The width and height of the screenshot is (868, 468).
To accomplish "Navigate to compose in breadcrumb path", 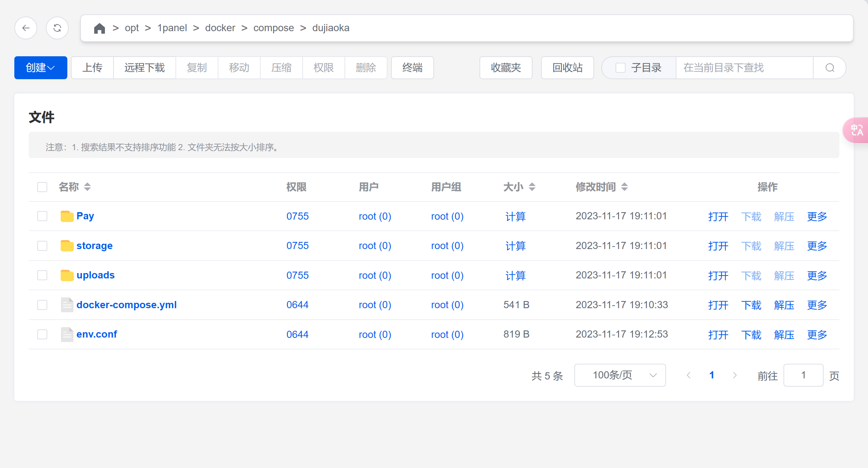I will [x=273, y=28].
